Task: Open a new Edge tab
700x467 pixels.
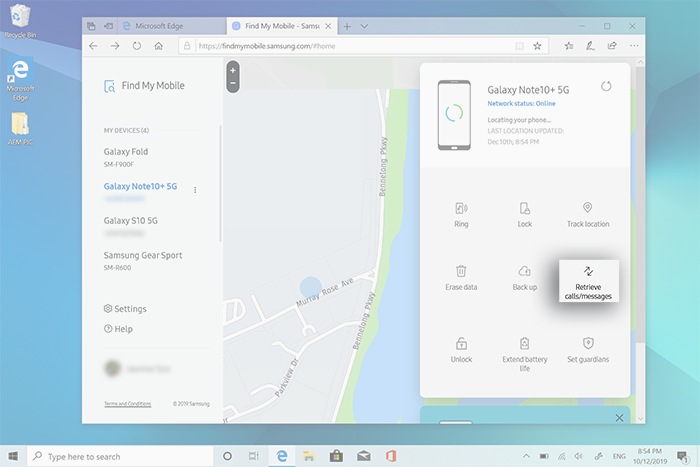Action: click(347, 26)
